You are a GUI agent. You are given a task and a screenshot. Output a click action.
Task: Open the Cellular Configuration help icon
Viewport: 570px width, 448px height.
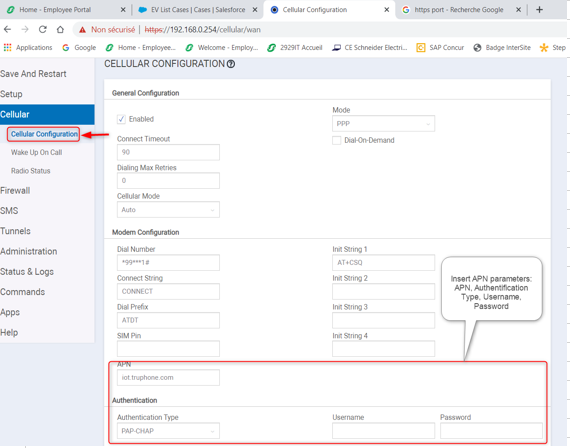[231, 64]
